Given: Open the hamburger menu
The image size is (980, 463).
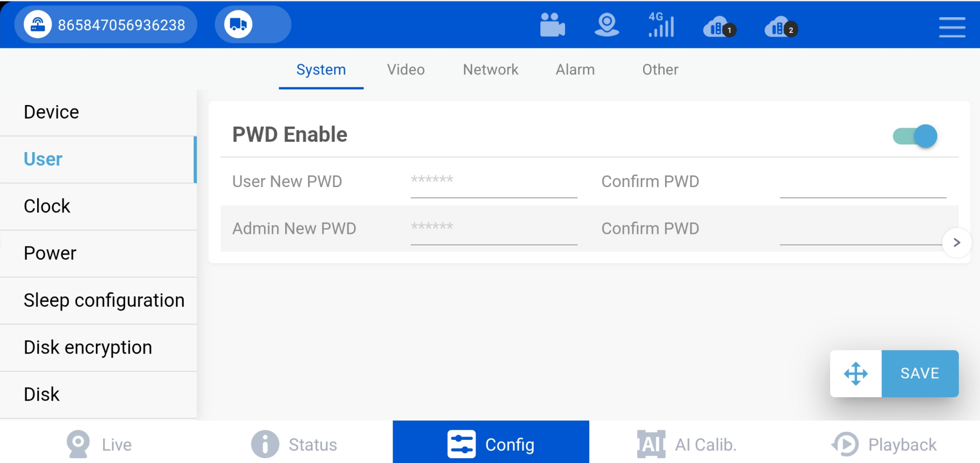Looking at the screenshot, I should [952, 27].
